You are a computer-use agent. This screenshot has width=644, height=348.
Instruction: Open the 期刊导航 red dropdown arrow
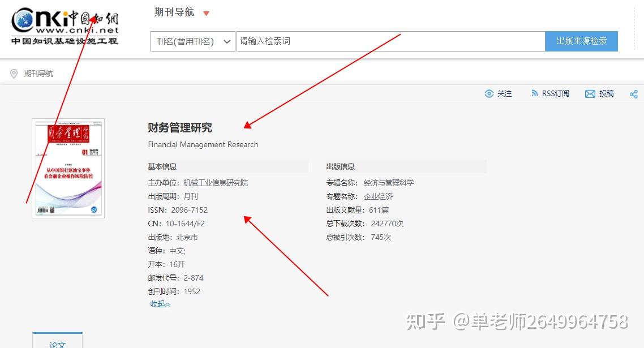tap(206, 14)
